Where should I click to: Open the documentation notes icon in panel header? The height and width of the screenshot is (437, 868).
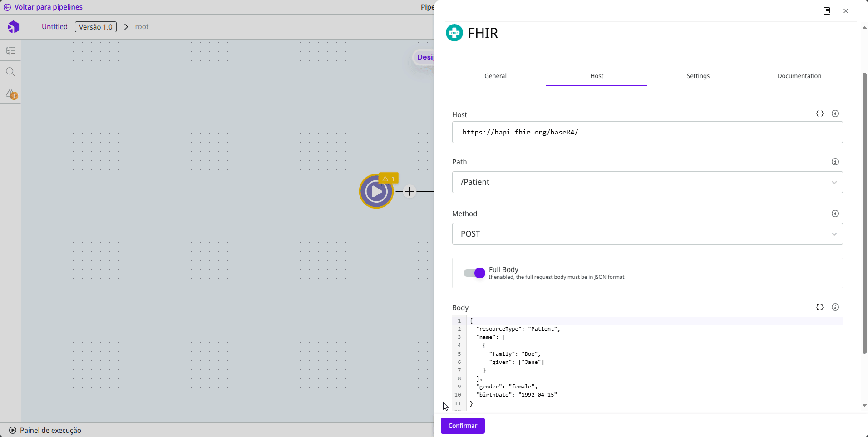(x=827, y=11)
